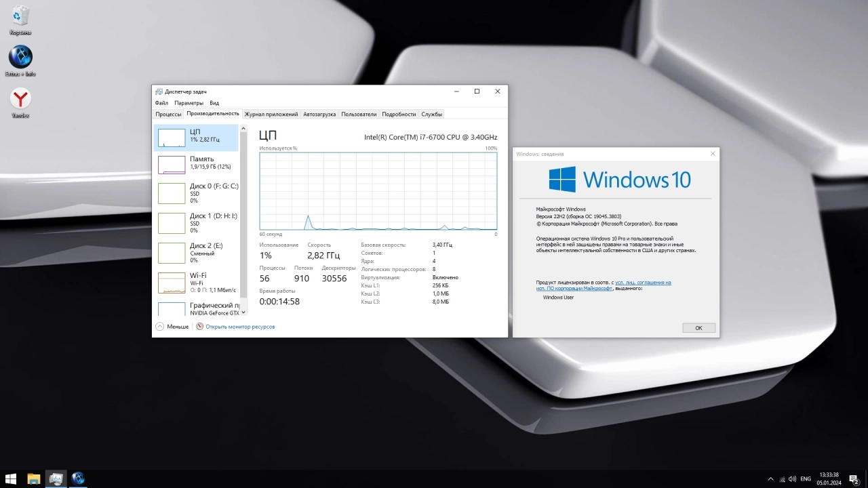
Task: Open the Подробности tab
Action: pos(399,115)
